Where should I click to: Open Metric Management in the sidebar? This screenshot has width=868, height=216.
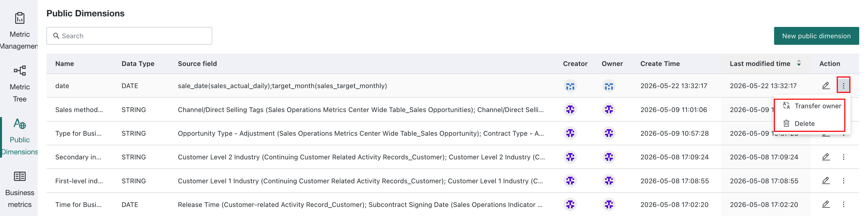point(19,30)
